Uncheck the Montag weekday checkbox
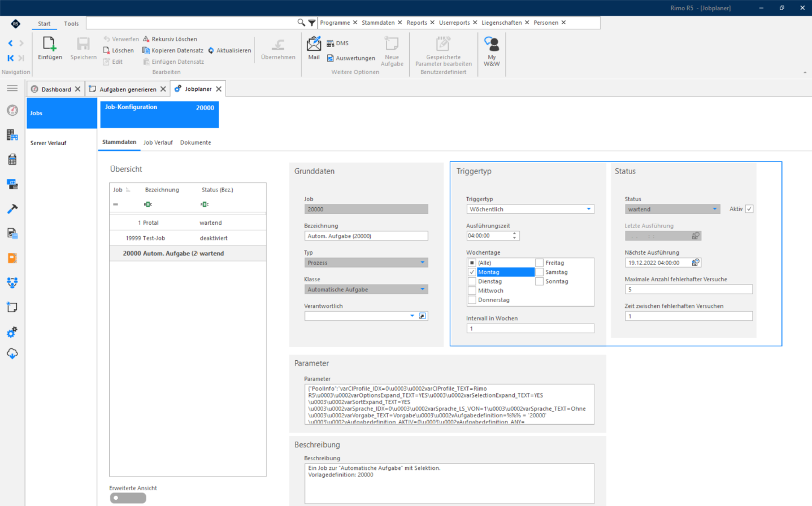This screenshot has width=812, height=506. (x=472, y=272)
